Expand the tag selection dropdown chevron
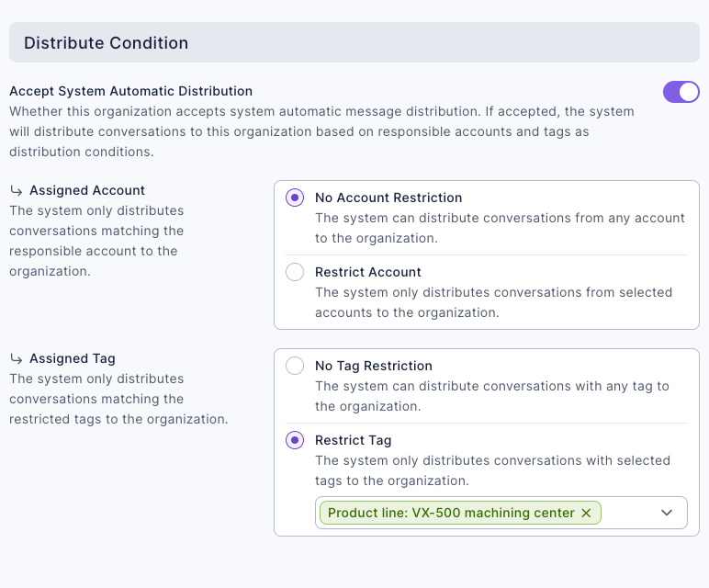 coord(667,513)
